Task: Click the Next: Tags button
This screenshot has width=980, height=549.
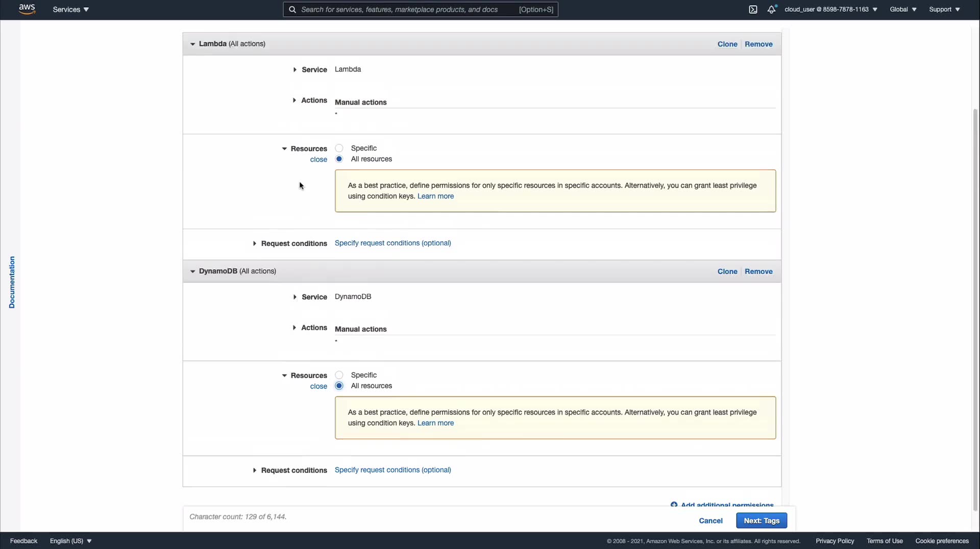Action: click(x=761, y=520)
